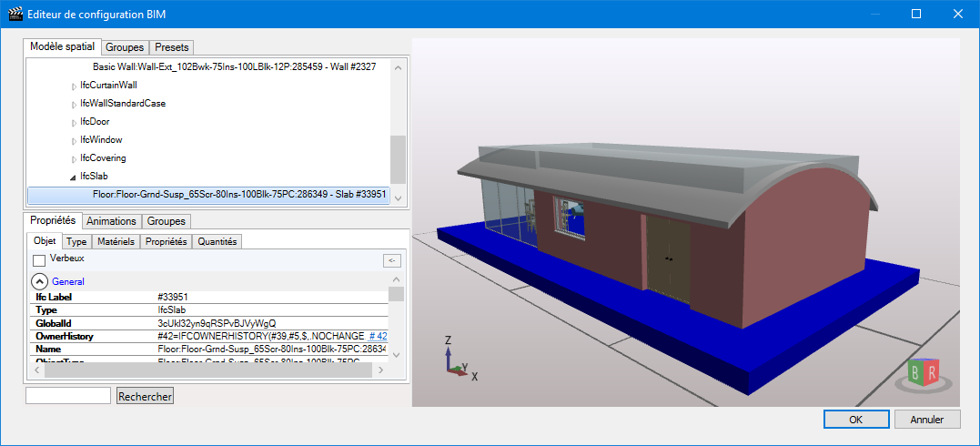Open the Presets tab
The width and height of the screenshot is (980, 446).
point(173,47)
